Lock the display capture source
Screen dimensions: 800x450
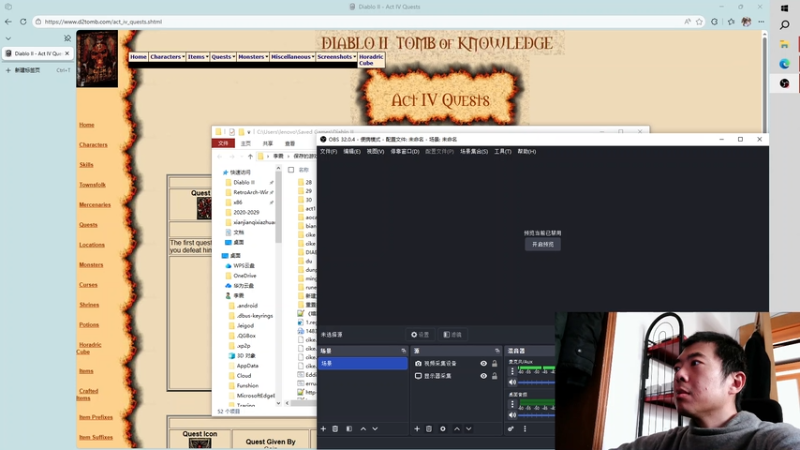pyautogui.click(x=494, y=376)
